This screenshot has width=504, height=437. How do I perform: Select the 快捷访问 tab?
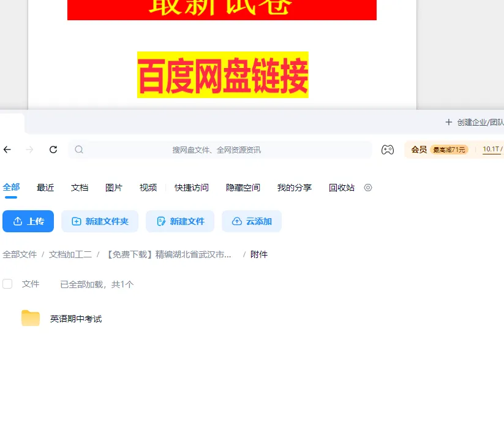[x=192, y=188]
